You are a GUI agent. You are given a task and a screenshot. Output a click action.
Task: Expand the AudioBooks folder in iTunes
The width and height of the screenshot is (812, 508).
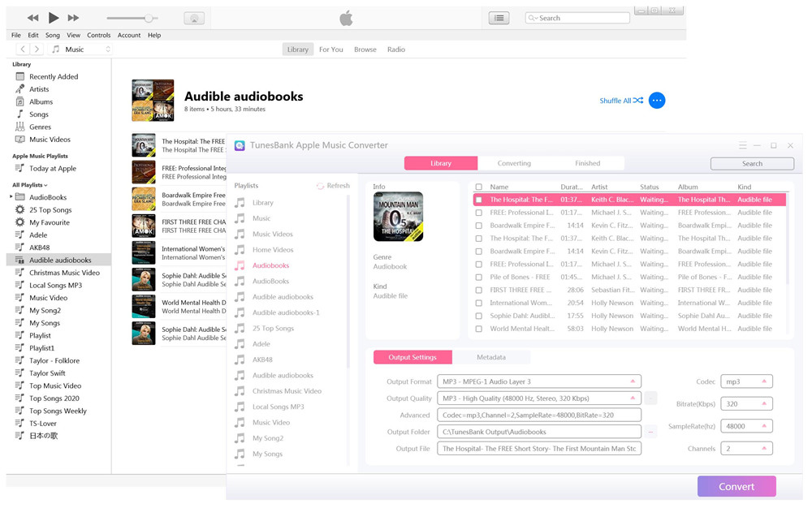[11, 196]
